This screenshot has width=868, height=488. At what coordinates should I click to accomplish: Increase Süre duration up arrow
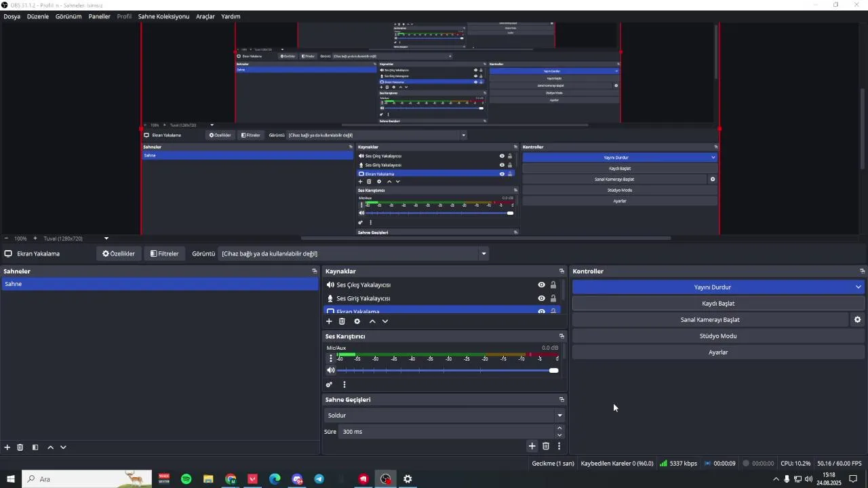(x=559, y=428)
